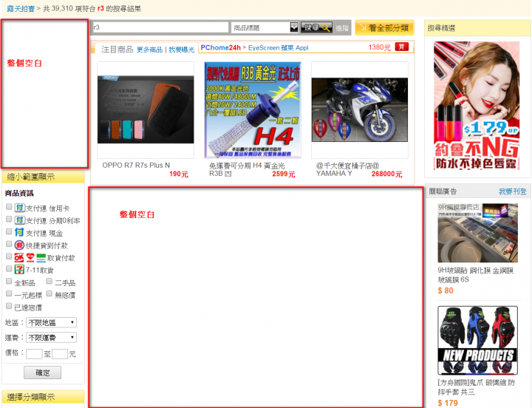Click the 268000元 price
Image resolution: width=532 pixels, height=408 pixels.
[x=386, y=174]
